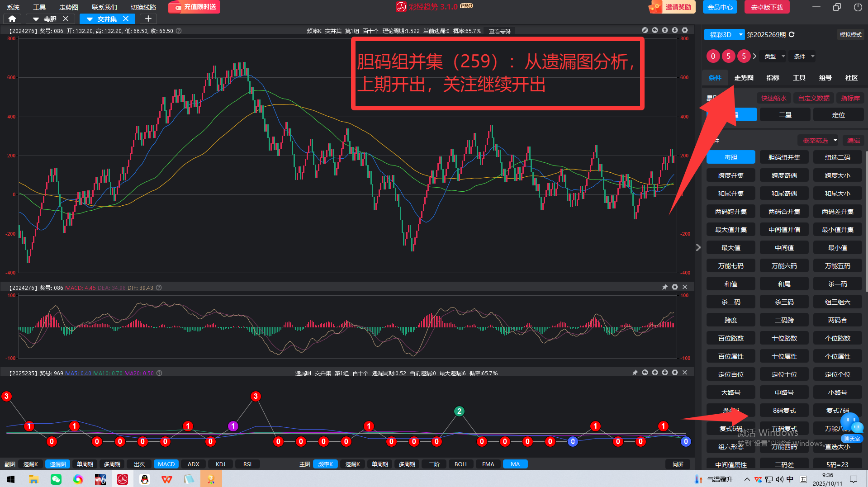Screen dimensions: 868x487
Task: Open the 类型 dropdown beside number balls
Action: pos(774,57)
